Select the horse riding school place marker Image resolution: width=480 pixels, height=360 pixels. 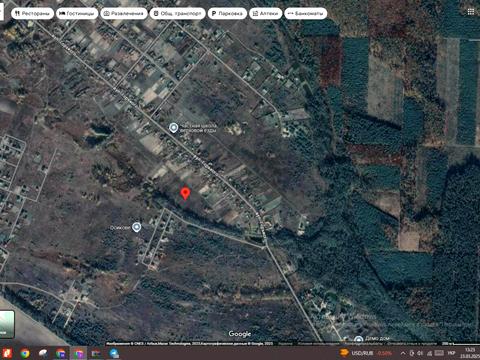(173, 128)
